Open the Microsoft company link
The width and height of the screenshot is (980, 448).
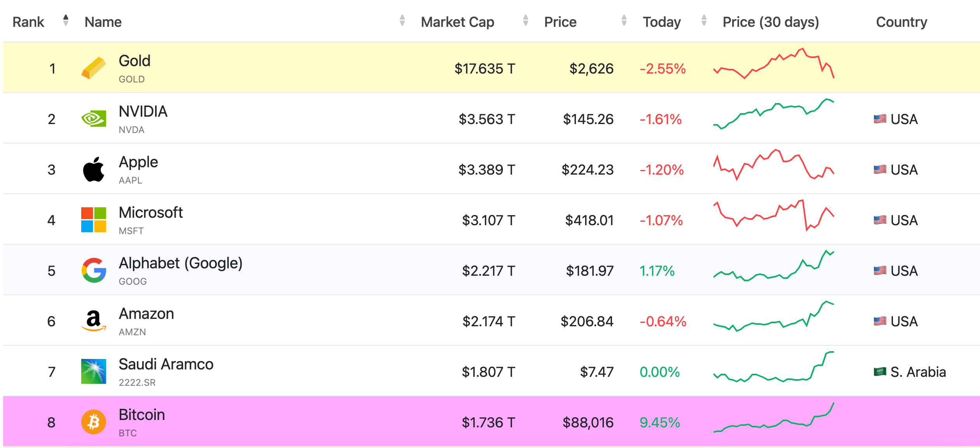click(x=151, y=212)
